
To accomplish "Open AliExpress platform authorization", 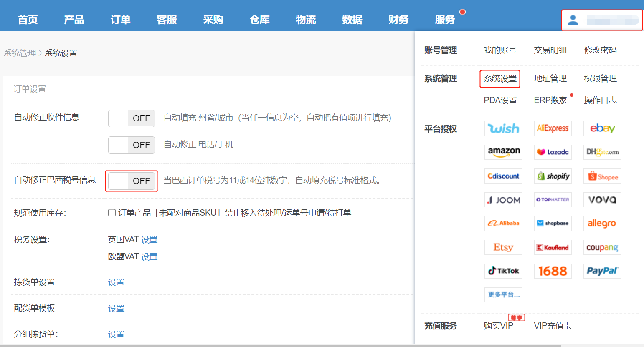I will pyautogui.click(x=553, y=128).
